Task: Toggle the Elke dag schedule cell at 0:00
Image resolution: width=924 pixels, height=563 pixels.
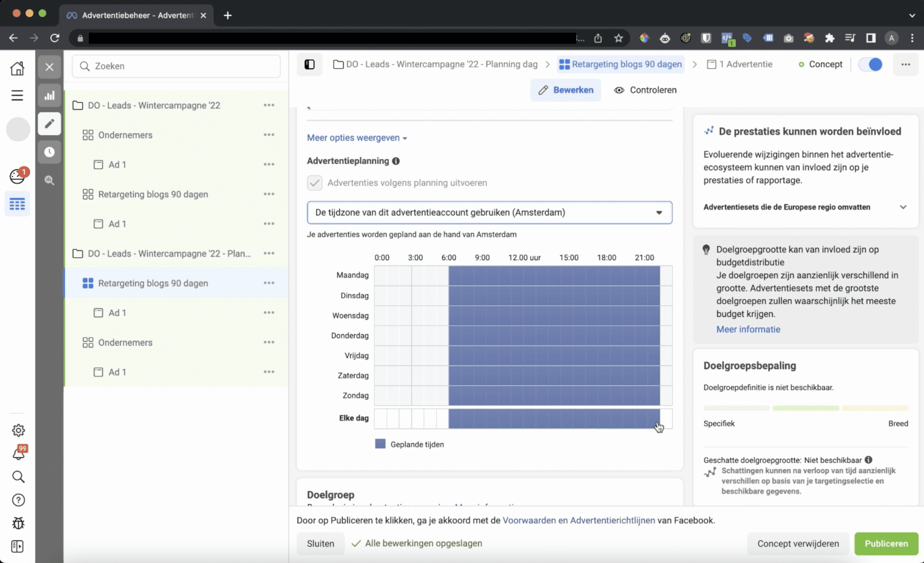Action: (380, 418)
